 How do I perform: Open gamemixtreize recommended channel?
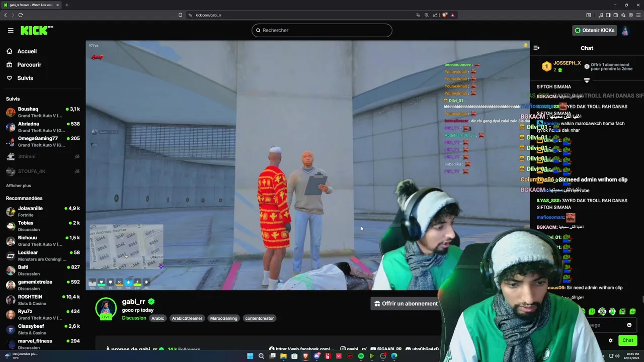pos(43,285)
